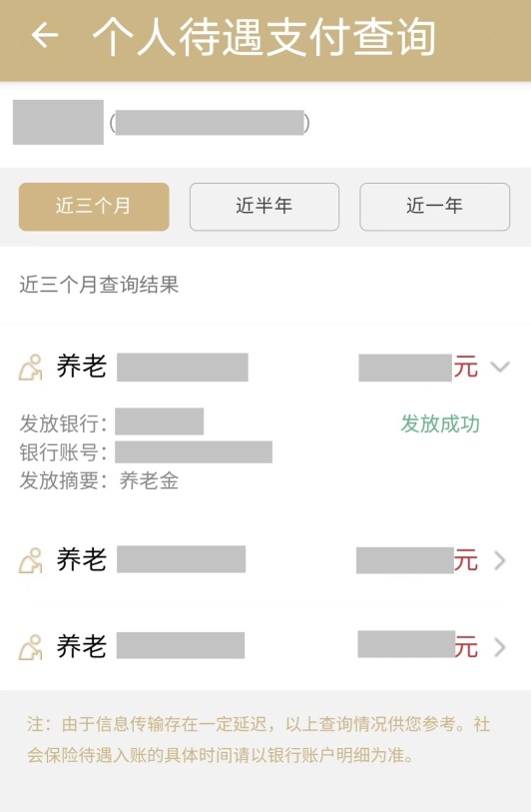Click the first 养老 record label
Viewport: 531px width, 812px height.
[x=82, y=367]
